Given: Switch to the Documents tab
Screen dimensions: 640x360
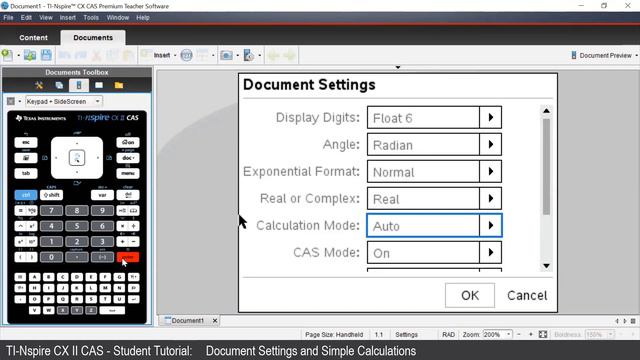Looking at the screenshot, I should point(93,38).
